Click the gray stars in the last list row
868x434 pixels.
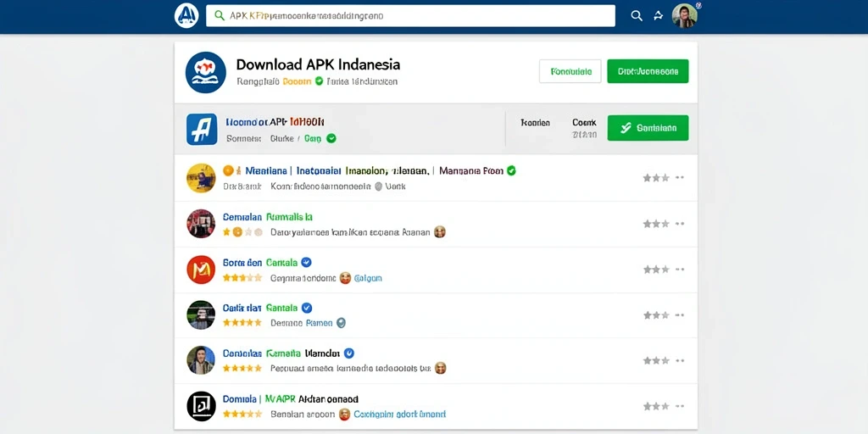coord(656,406)
